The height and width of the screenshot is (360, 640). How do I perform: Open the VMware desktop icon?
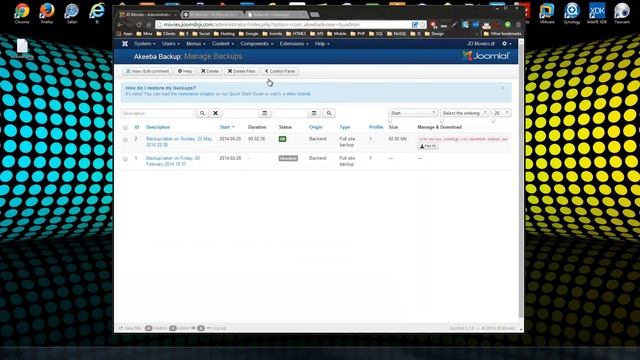tap(547, 12)
